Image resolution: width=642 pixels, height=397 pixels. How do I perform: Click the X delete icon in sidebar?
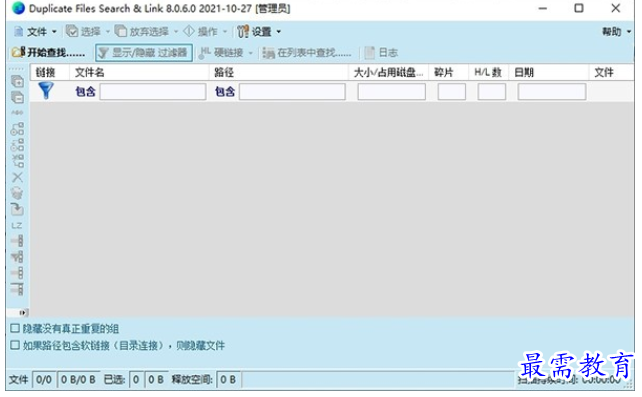(x=17, y=177)
